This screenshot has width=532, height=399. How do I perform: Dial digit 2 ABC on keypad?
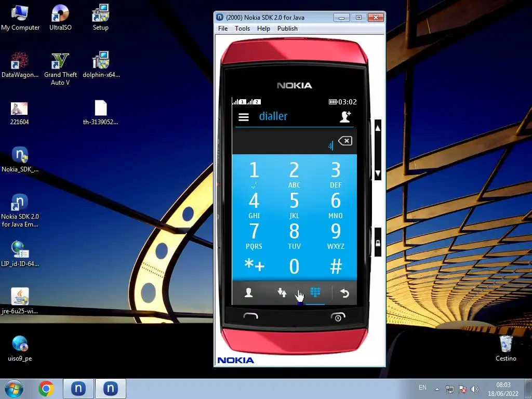point(294,175)
